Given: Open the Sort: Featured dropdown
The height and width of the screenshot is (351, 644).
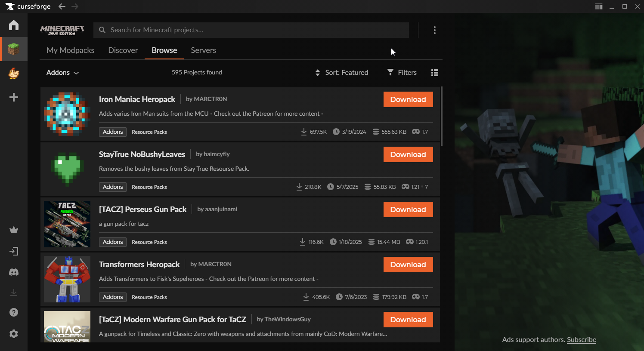Looking at the screenshot, I should pyautogui.click(x=342, y=73).
